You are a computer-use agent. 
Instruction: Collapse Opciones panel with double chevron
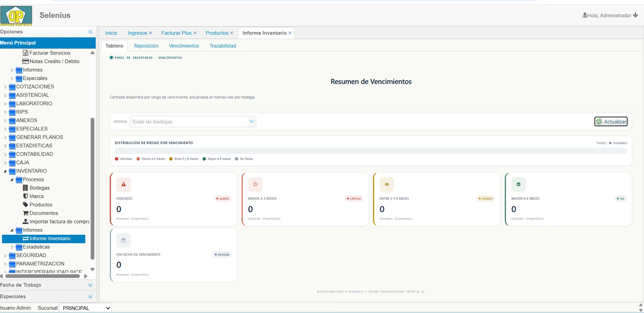(91, 32)
